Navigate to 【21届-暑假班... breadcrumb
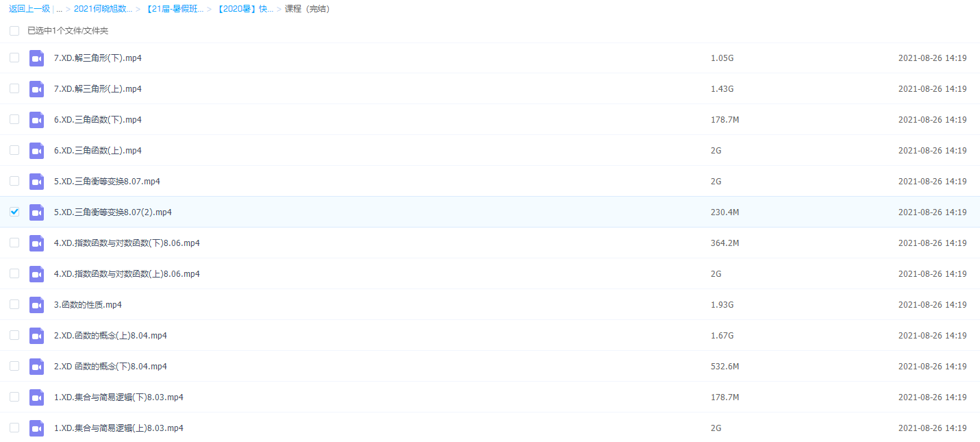Image resolution: width=980 pixels, height=442 pixels. (x=174, y=9)
